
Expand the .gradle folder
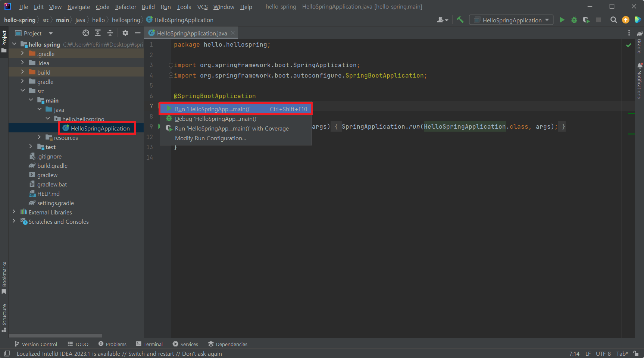click(x=23, y=53)
